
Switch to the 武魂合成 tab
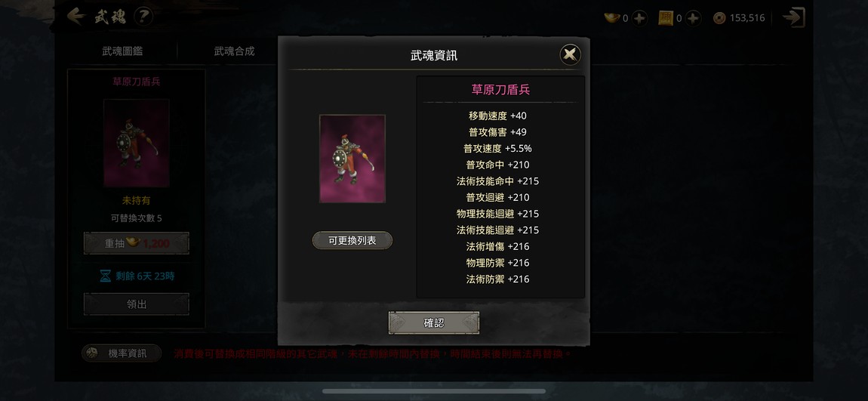(234, 51)
